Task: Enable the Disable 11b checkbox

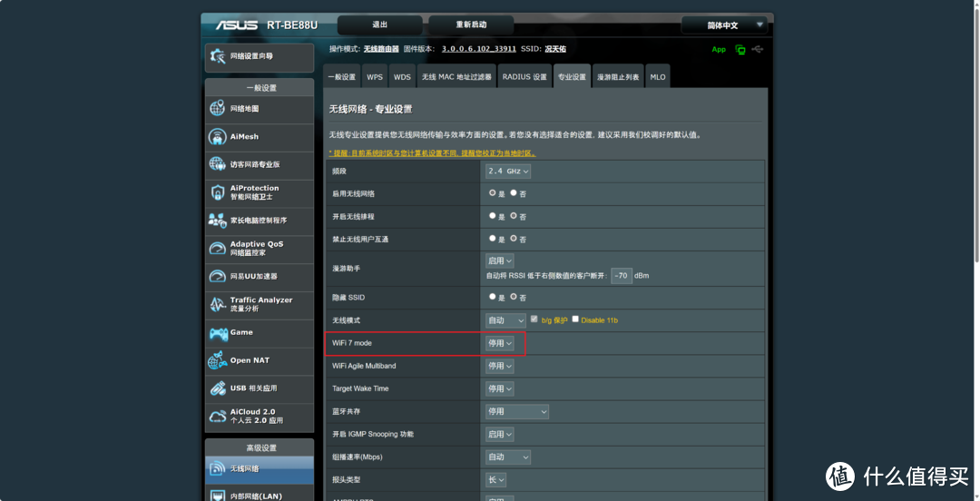Action: (x=575, y=319)
